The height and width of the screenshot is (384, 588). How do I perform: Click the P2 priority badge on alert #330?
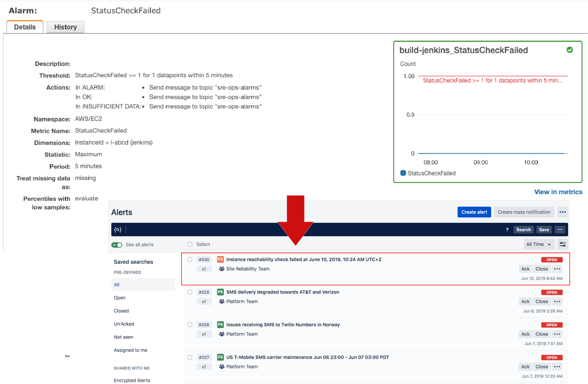(220, 259)
